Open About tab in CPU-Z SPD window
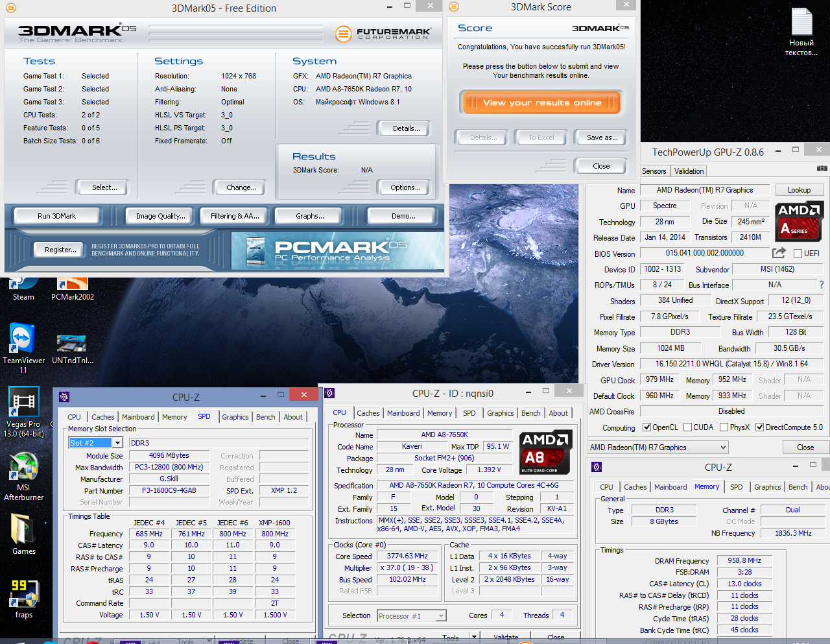This screenshot has height=644, width=830. 293,417
